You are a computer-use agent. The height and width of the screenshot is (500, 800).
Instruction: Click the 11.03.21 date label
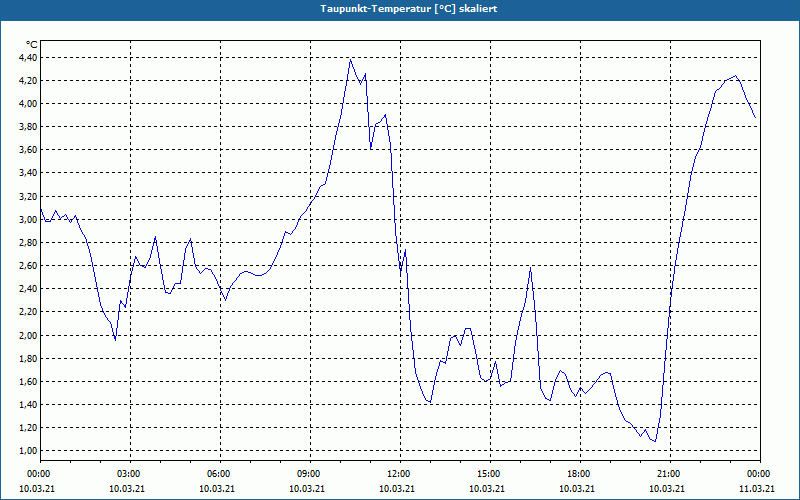point(757,489)
